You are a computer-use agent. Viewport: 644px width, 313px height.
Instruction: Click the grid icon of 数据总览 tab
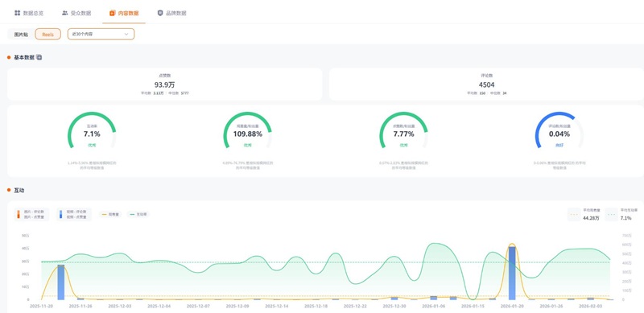click(x=17, y=13)
